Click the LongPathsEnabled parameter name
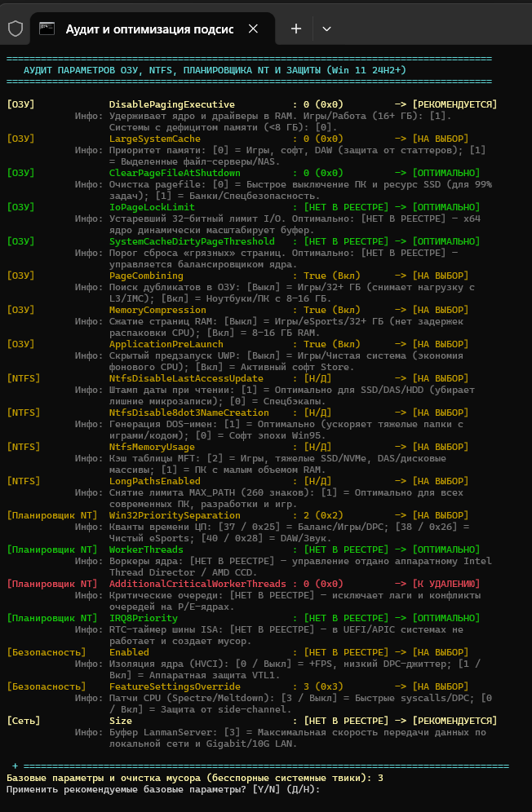 (x=154, y=481)
